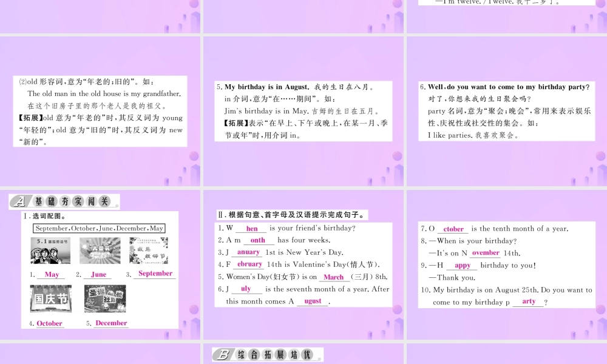Click the heading 'Ⅰ.选词配图。'
Image resolution: width=607 pixels, height=364 pixels.
click(44, 216)
